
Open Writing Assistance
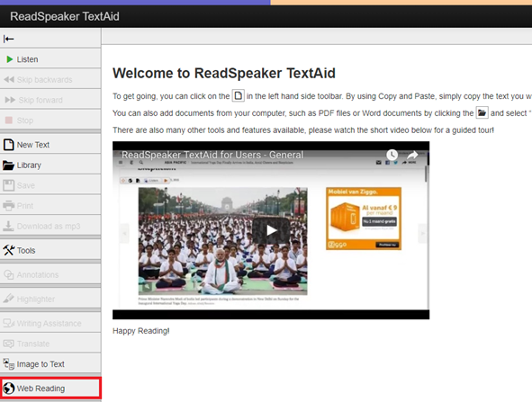[50, 324]
